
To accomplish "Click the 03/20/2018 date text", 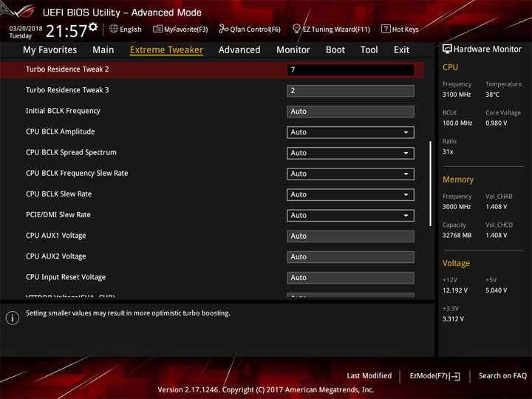I will pyautogui.click(x=25, y=28).
